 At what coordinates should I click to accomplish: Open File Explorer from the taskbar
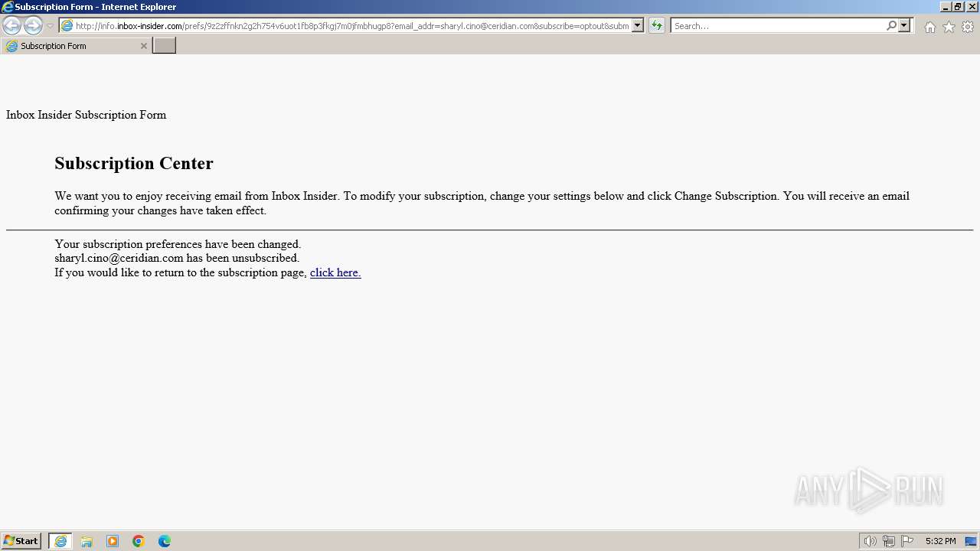(87, 541)
